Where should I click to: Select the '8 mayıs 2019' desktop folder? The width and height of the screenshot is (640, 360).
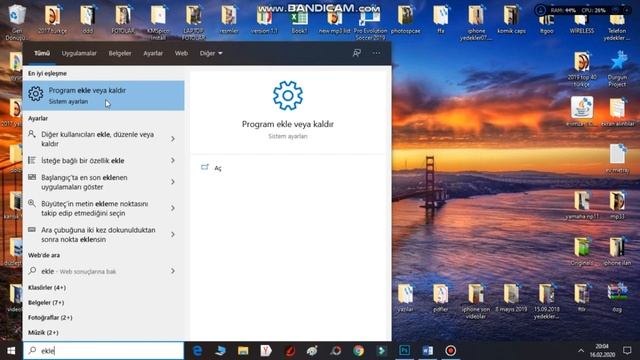click(x=511, y=298)
